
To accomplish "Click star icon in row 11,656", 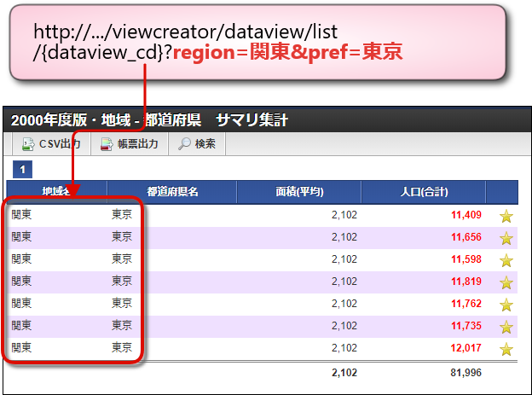I will point(506,238).
